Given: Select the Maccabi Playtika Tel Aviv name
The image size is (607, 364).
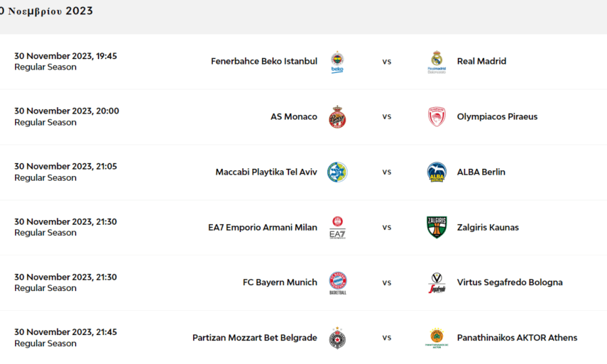Looking at the screenshot, I should click(x=266, y=172).
